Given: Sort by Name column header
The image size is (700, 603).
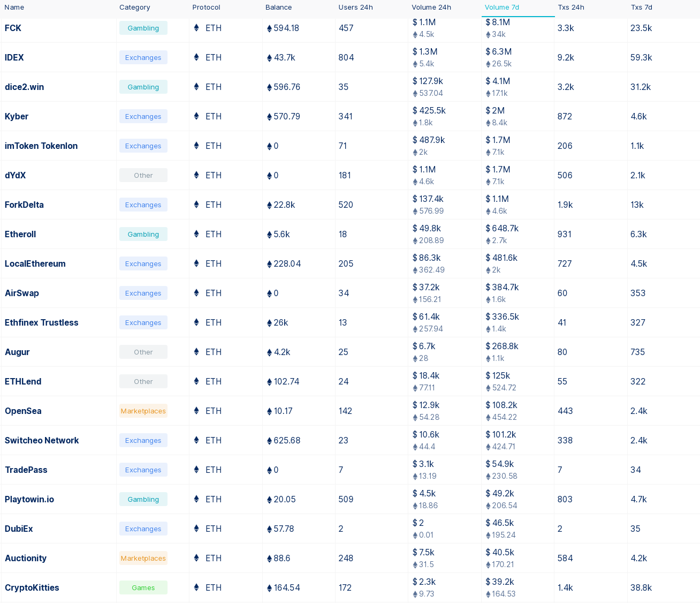Looking at the screenshot, I should point(14,7).
